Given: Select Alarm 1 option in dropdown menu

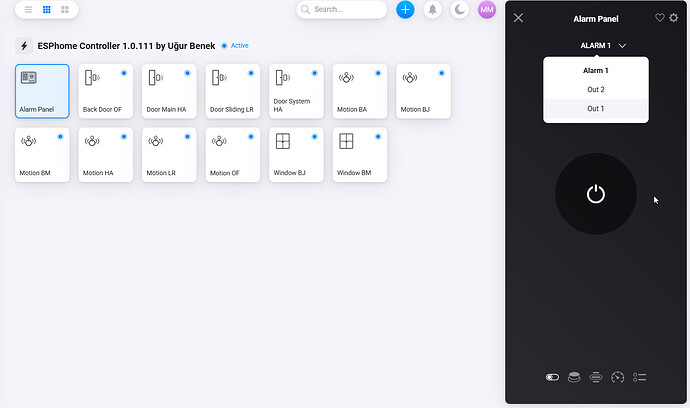Looking at the screenshot, I should [x=596, y=71].
